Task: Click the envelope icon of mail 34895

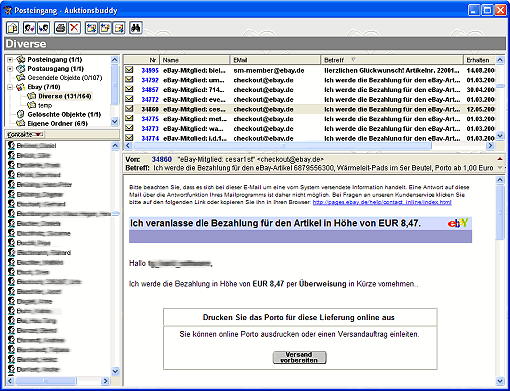Action: [x=129, y=70]
